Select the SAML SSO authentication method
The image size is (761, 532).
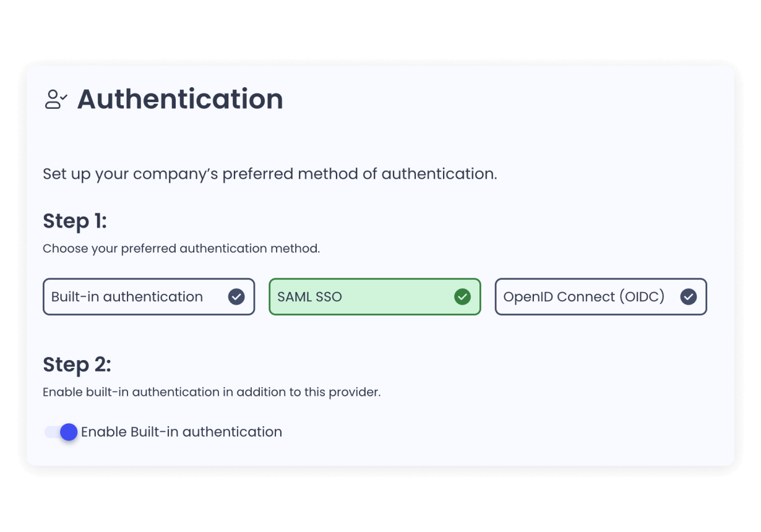click(374, 297)
